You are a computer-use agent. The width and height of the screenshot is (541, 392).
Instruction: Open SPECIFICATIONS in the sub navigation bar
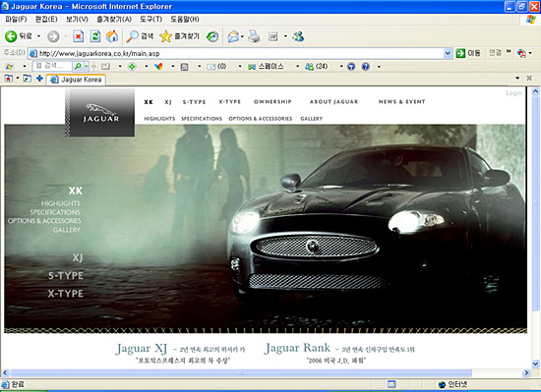202,119
